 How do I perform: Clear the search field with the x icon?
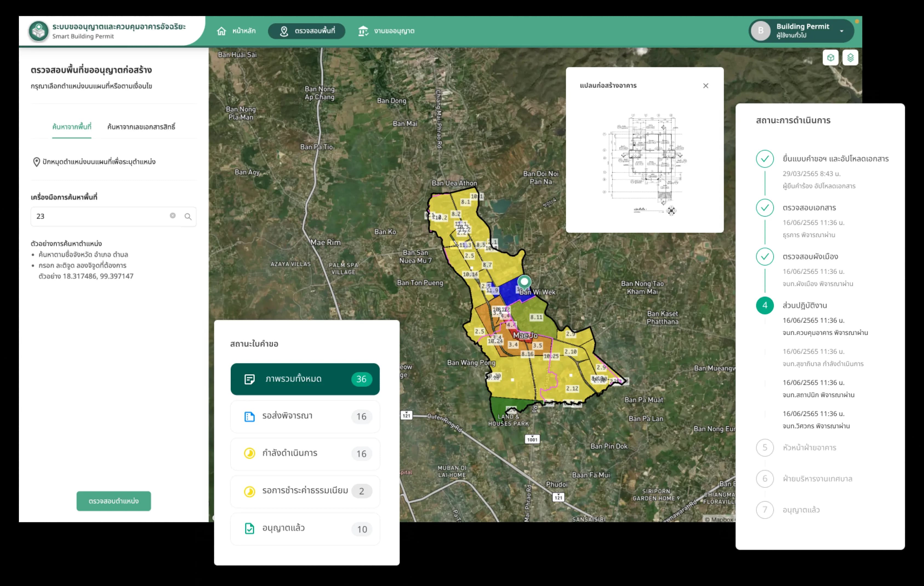point(173,216)
